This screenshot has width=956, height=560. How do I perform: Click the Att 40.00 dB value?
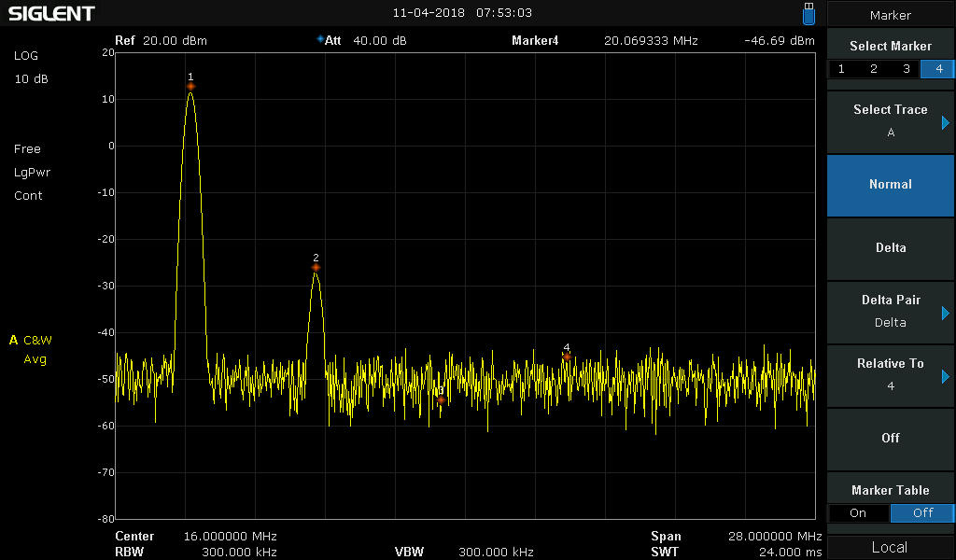[380, 41]
